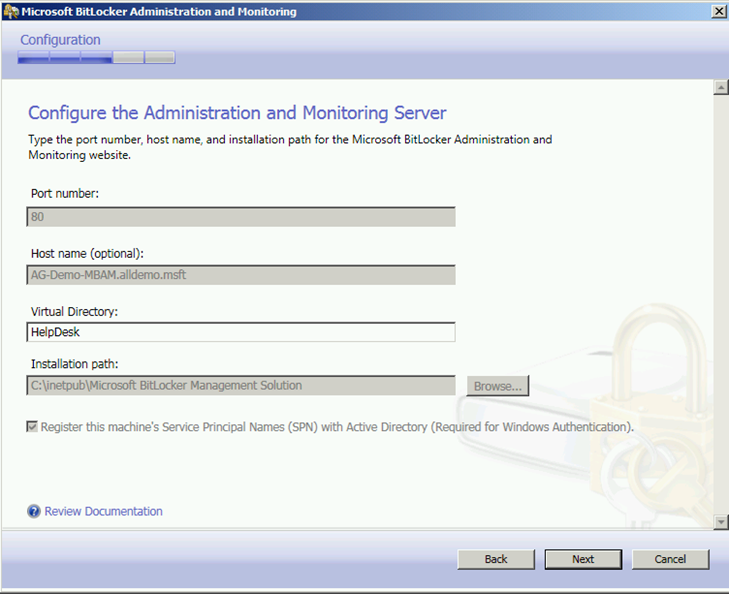Image resolution: width=729 pixels, height=594 pixels.
Task: Click the Installation path label
Action: point(74,364)
